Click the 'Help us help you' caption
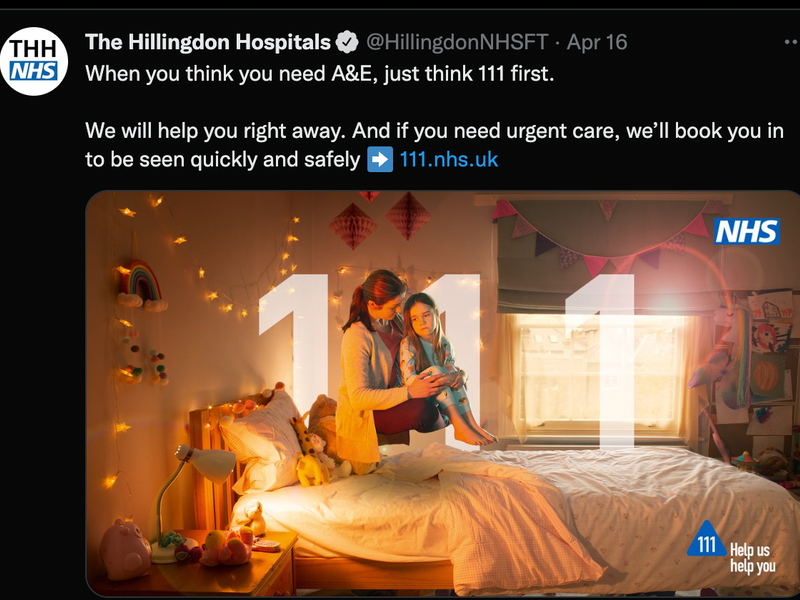Image resolution: width=800 pixels, height=600 pixels. tap(753, 558)
